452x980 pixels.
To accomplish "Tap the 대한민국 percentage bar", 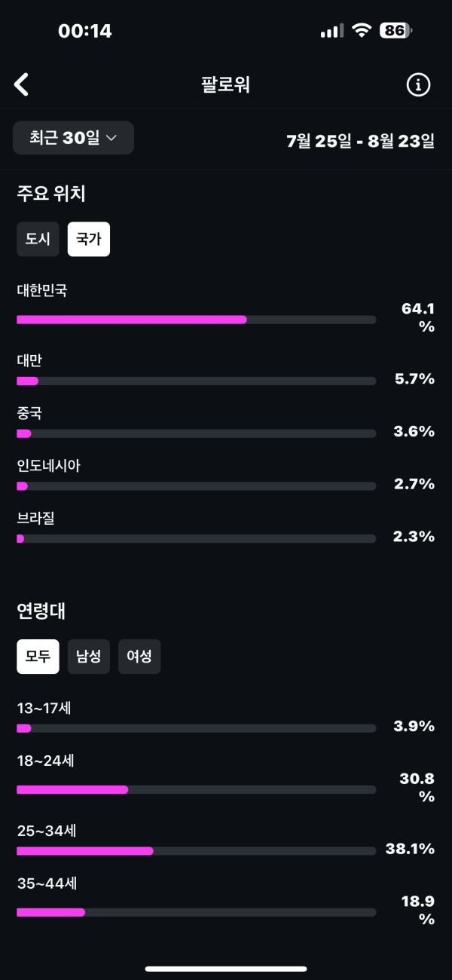I will [x=196, y=320].
